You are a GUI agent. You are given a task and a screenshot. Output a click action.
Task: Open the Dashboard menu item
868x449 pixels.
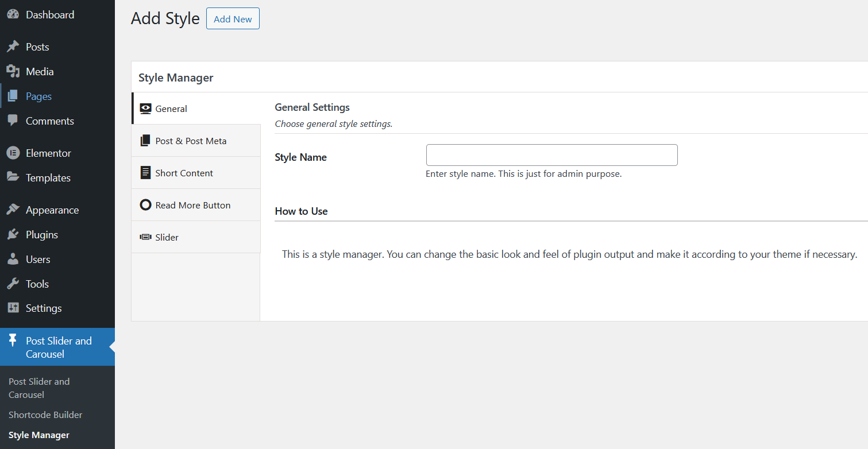(x=57, y=15)
